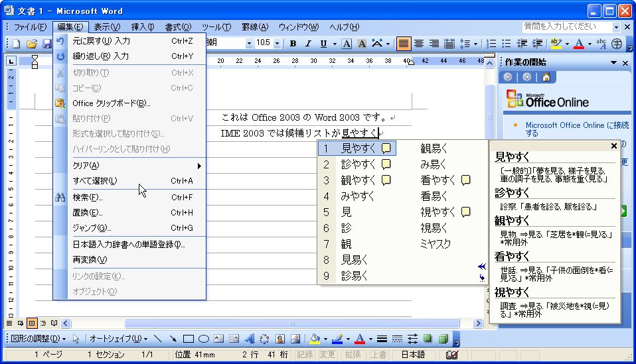Open the font size 10.5 dropdown
Screen dimensions: 636x364
point(277,43)
